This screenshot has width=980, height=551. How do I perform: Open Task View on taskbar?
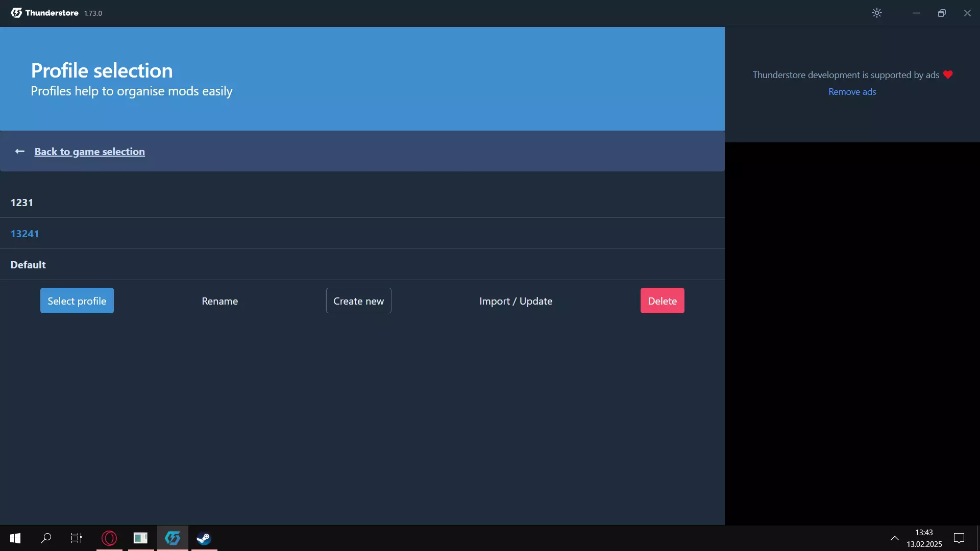pyautogui.click(x=77, y=538)
